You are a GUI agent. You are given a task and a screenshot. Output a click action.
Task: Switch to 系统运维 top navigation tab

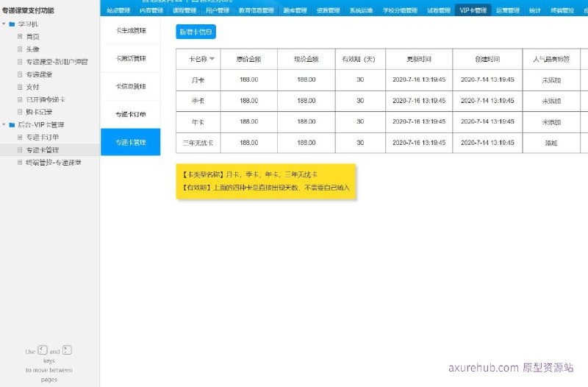(361, 10)
